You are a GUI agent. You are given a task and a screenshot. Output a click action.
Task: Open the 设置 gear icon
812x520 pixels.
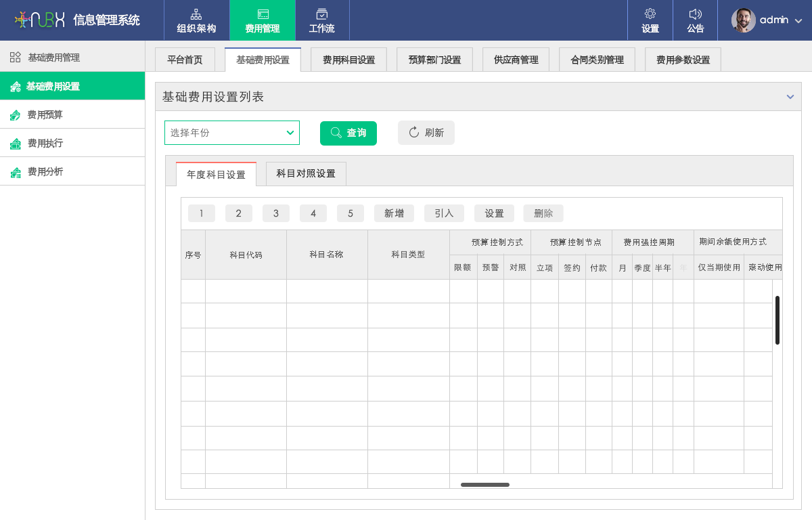650,14
